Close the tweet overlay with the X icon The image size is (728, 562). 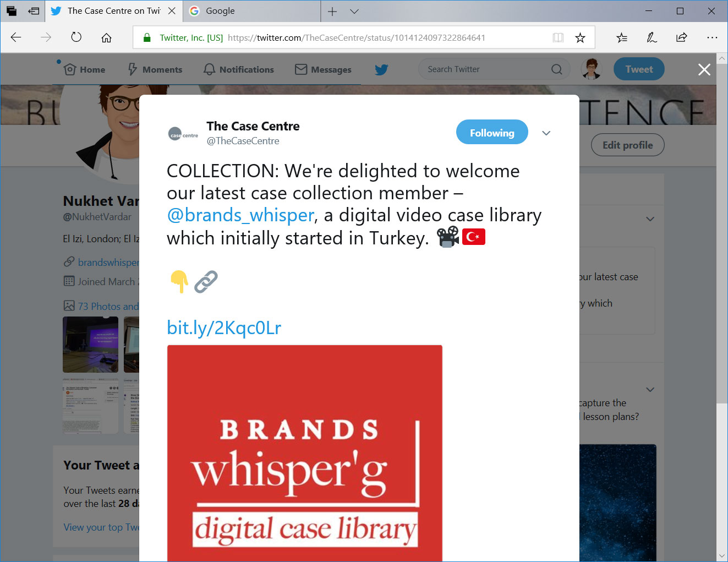(x=704, y=69)
